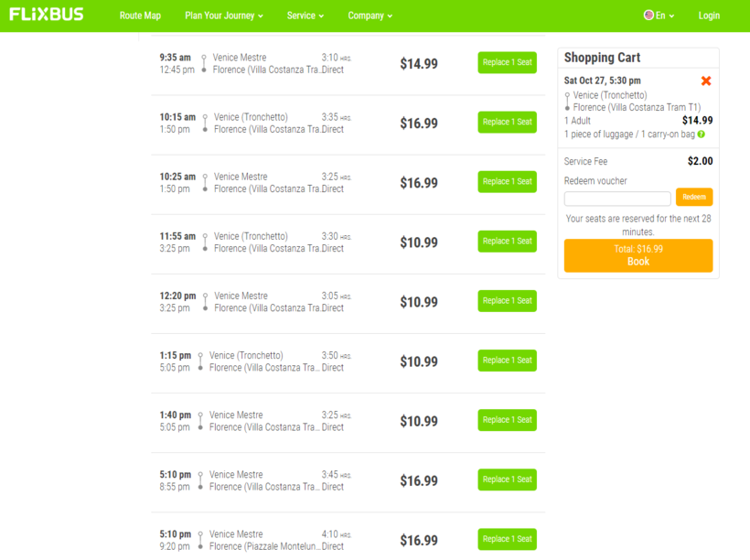
Task: Open the Route Map page
Action: pos(140,16)
